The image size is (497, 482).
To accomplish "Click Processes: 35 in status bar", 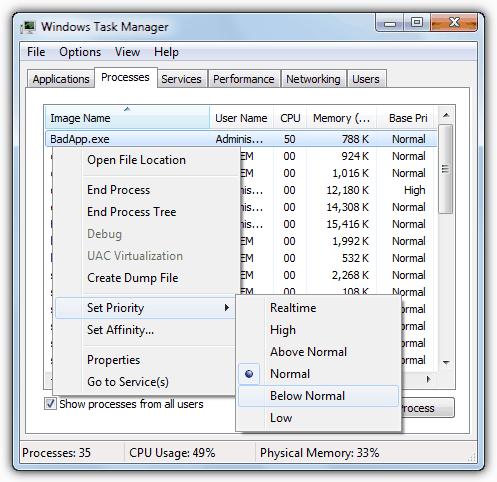I will [x=56, y=453].
